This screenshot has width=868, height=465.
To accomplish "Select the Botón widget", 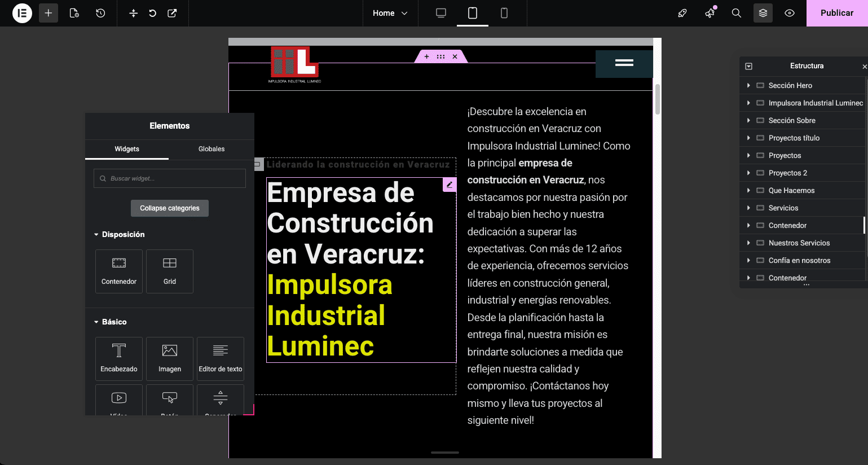I will [170, 400].
